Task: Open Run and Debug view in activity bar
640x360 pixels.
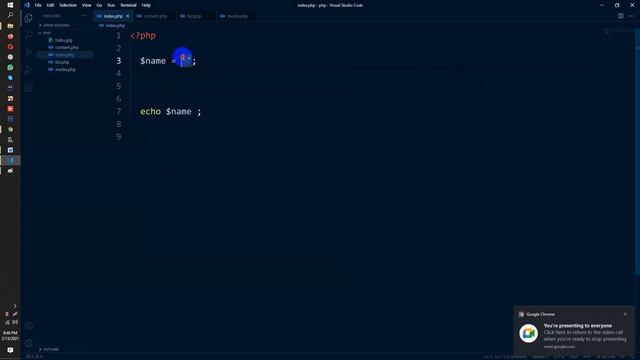Action: point(29,70)
